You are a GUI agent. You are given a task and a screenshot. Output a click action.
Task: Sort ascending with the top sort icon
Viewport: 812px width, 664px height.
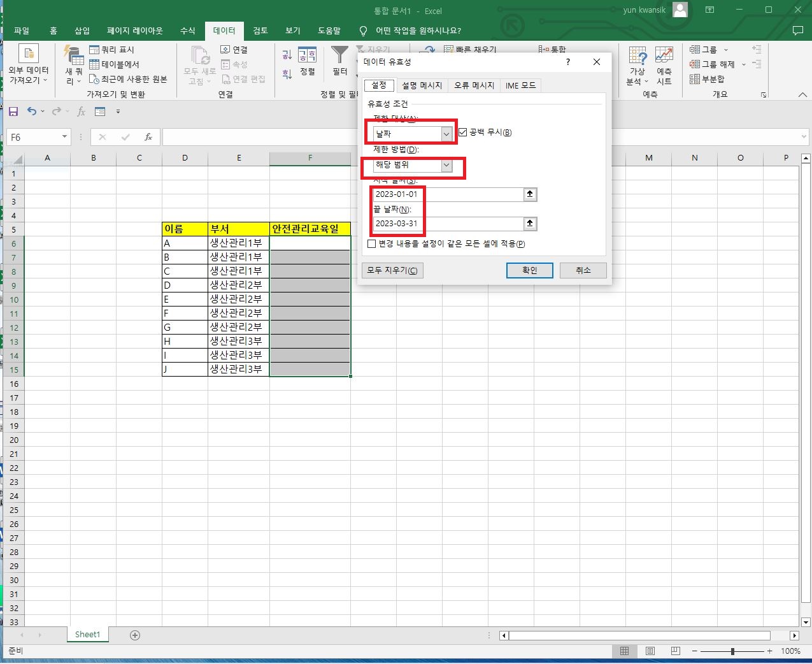click(x=287, y=55)
